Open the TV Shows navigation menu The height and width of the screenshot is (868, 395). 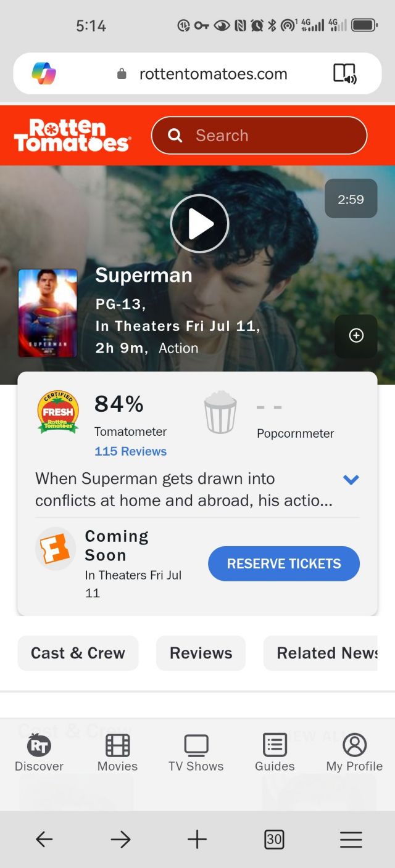coord(196,753)
